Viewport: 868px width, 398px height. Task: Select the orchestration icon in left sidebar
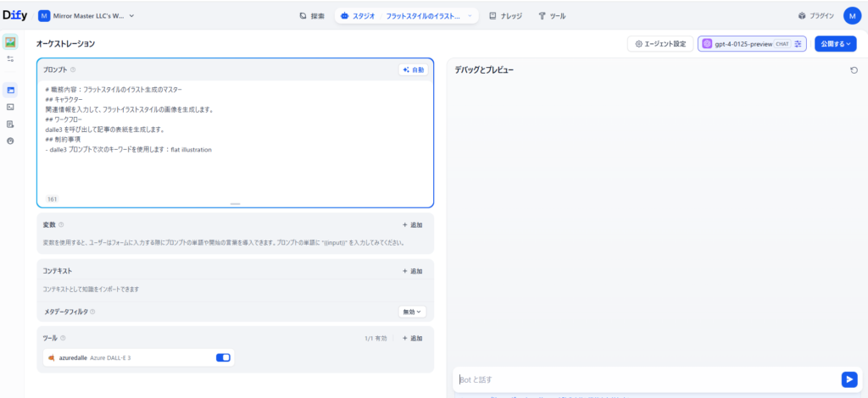pyautogui.click(x=10, y=90)
